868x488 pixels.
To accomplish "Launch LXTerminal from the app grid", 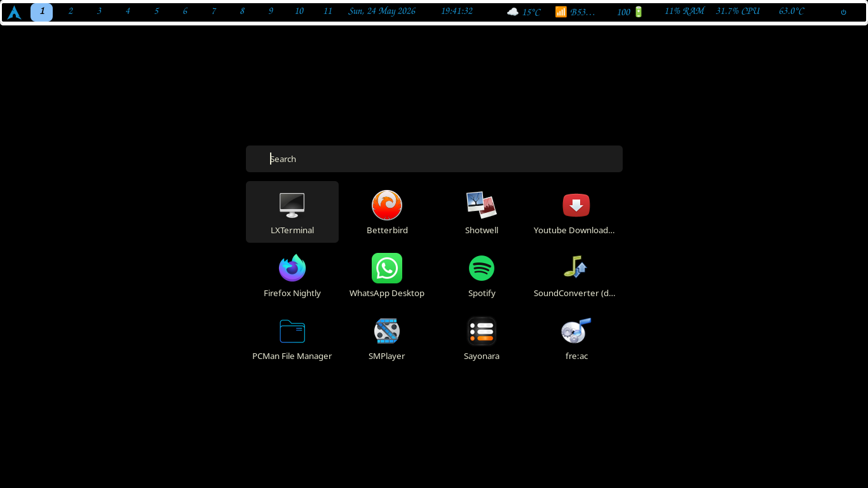I will click(292, 212).
